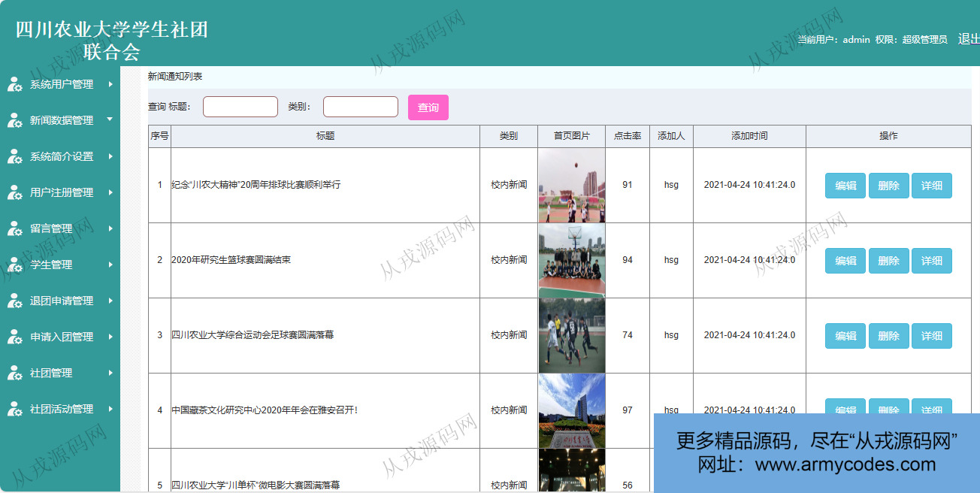Expand the 系统用户管理 submenu arrow
980x493 pixels.
(x=110, y=84)
